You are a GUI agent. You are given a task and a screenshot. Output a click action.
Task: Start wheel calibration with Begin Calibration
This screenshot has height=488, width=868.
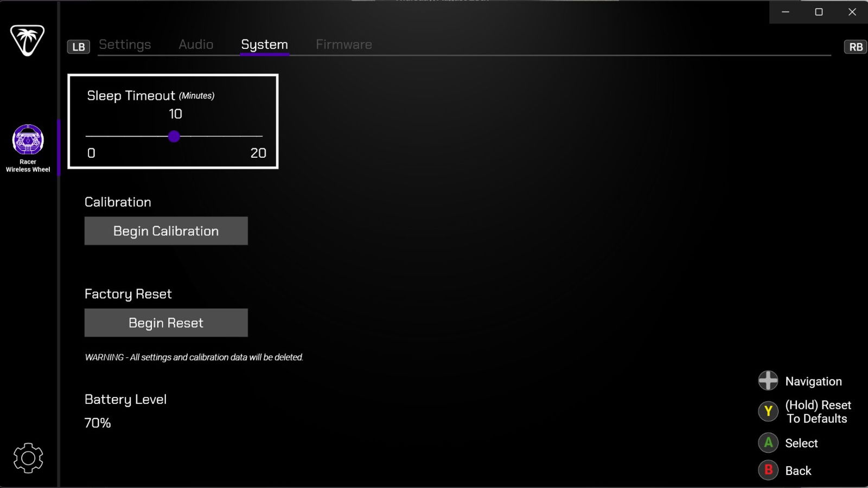166,231
